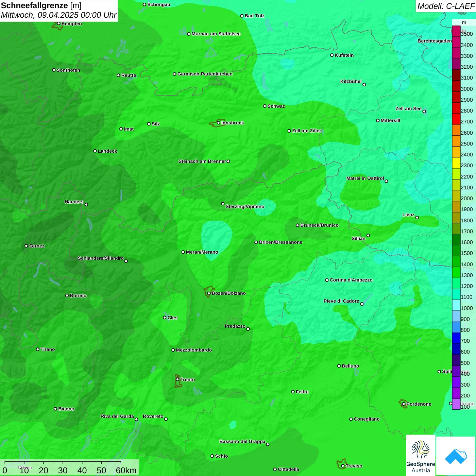Click the 'Sillian' label
476x476 pixels.
[358, 238]
